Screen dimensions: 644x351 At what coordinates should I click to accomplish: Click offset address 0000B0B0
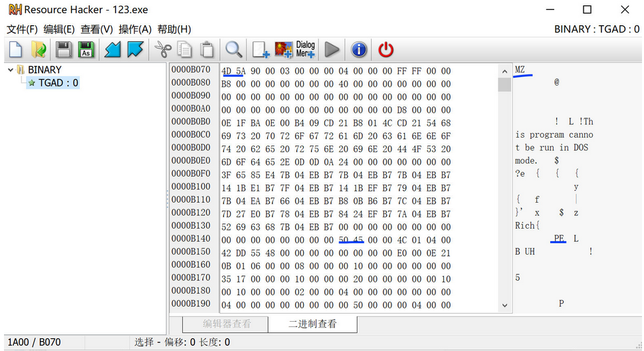pos(191,122)
